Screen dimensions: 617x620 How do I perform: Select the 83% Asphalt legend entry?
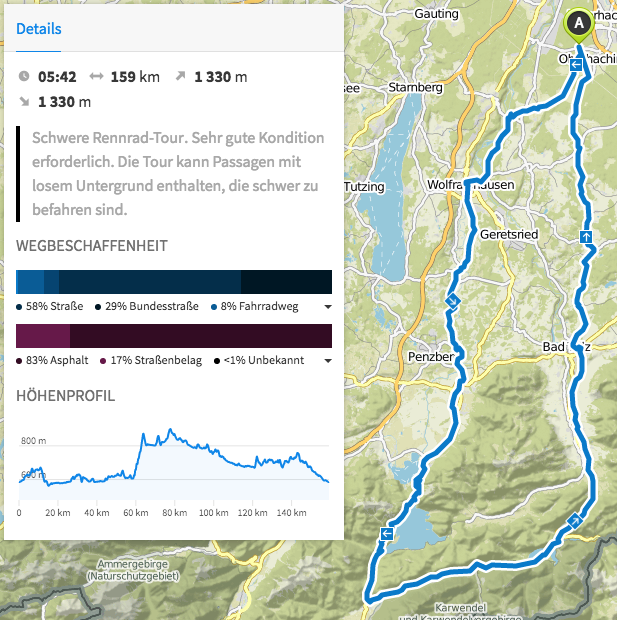click(53, 360)
